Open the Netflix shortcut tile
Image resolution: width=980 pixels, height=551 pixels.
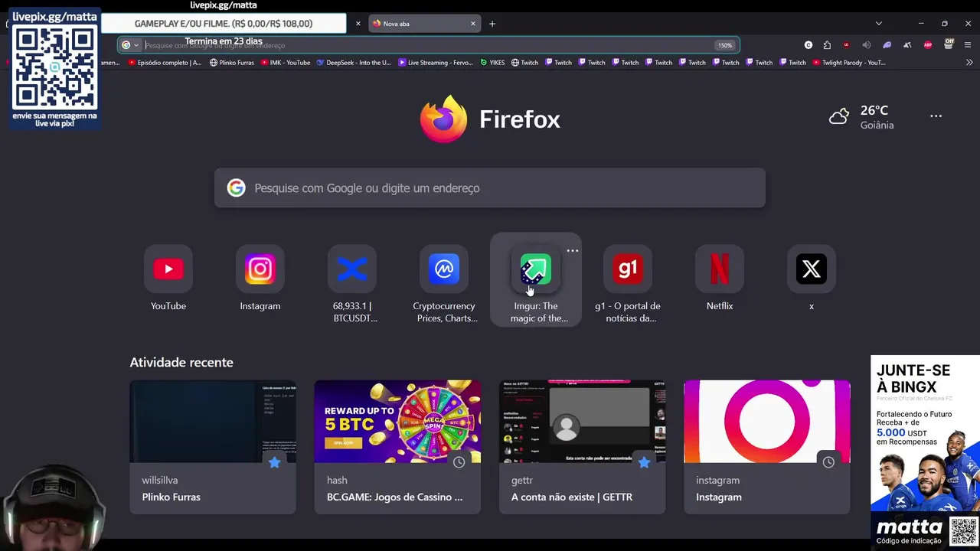(x=720, y=279)
